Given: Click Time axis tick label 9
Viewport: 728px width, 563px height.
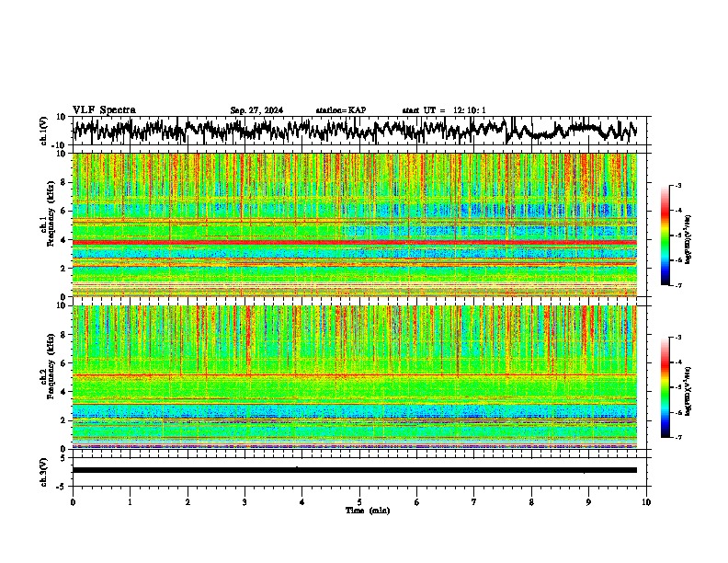Looking at the screenshot, I should click(588, 502).
